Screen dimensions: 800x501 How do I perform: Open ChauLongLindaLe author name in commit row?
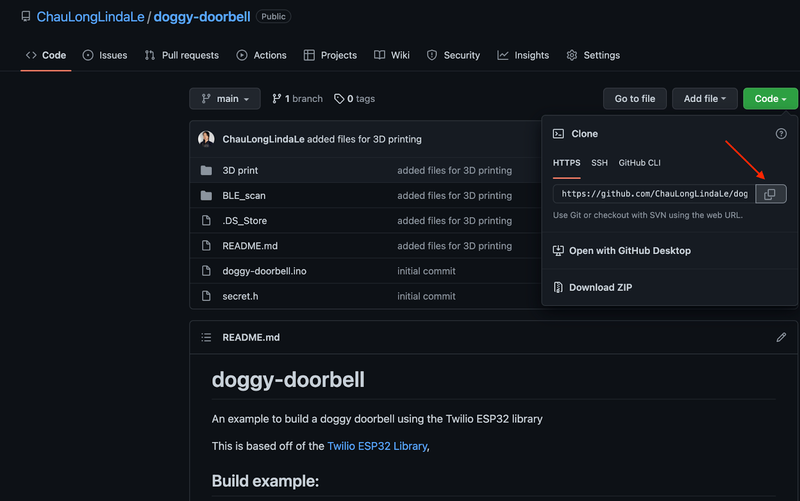pyautogui.click(x=263, y=139)
